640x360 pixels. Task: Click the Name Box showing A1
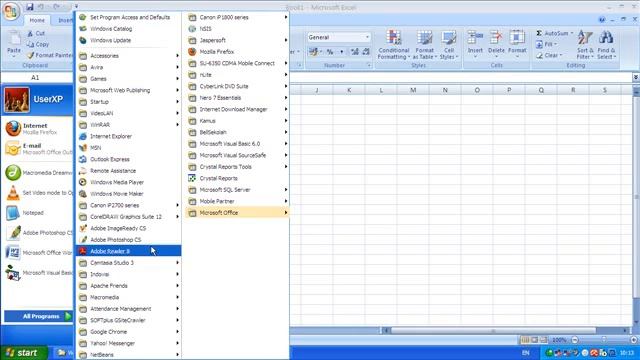pos(35,78)
